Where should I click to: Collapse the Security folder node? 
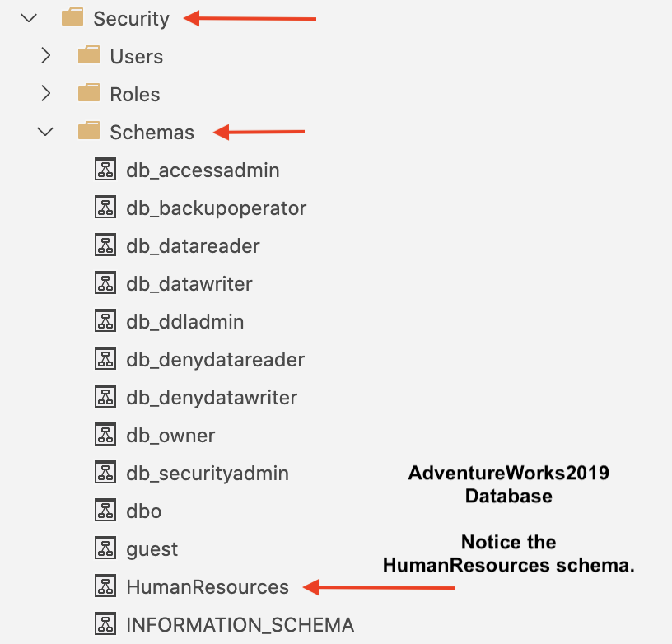[x=30, y=18]
